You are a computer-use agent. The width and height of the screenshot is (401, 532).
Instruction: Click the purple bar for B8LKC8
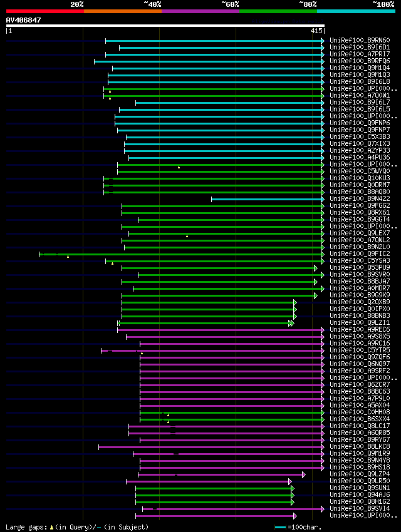coord(211,447)
